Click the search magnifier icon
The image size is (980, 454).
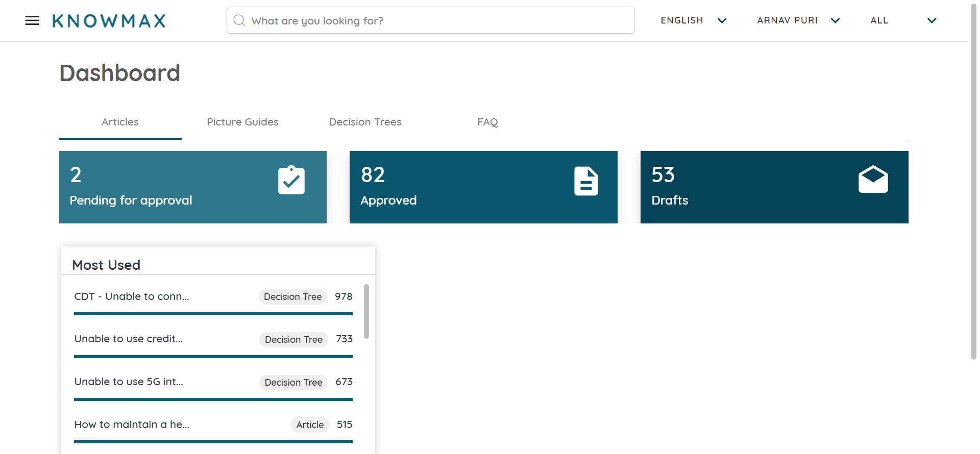click(239, 20)
